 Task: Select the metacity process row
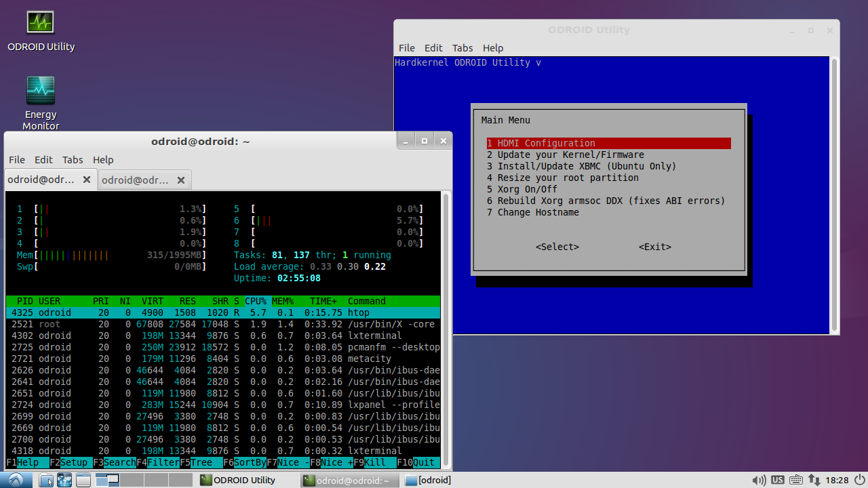click(x=223, y=359)
